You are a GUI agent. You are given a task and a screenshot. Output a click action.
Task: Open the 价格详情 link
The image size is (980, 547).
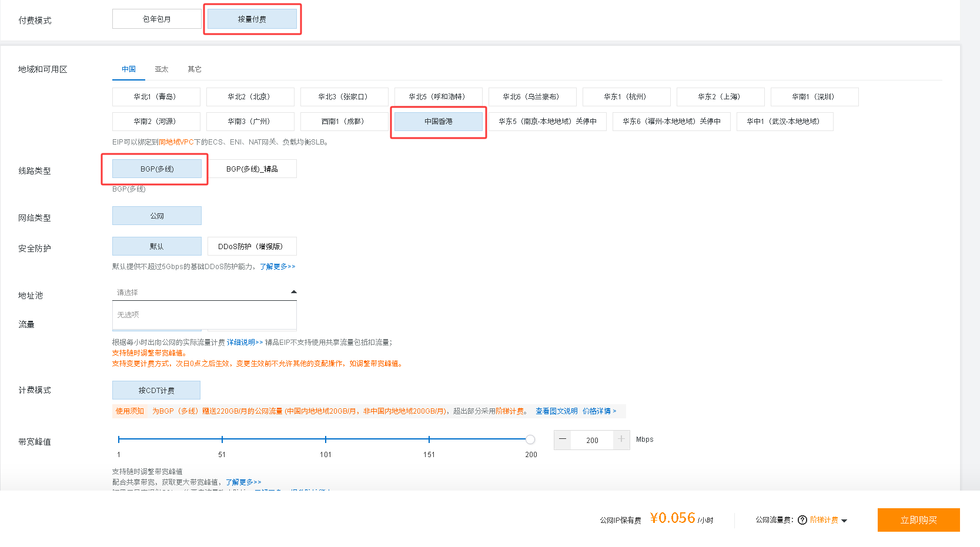pyautogui.click(x=596, y=411)
